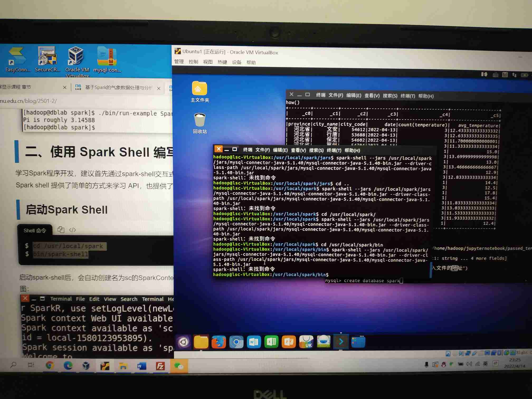Launch the orange presentation dock icon
Screen dimensions: 532x399
288,342
